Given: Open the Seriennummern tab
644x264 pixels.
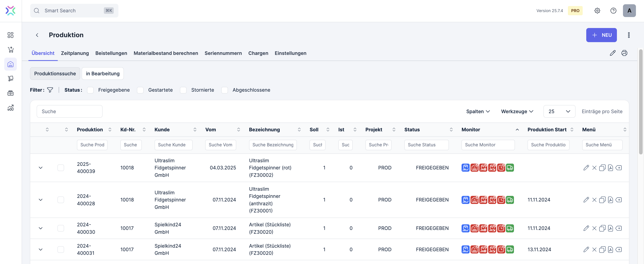Looking at the screenshot, I should pos(223,53).
